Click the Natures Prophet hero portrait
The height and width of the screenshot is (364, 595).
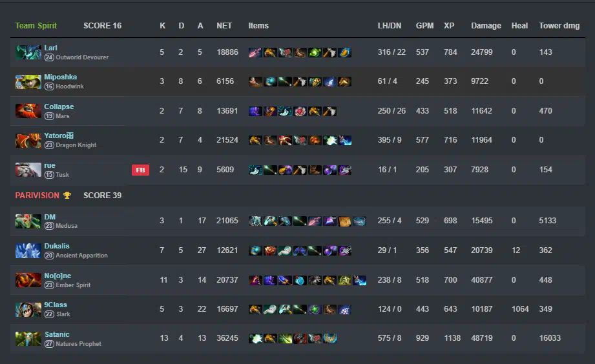click(x=28, y=339)
